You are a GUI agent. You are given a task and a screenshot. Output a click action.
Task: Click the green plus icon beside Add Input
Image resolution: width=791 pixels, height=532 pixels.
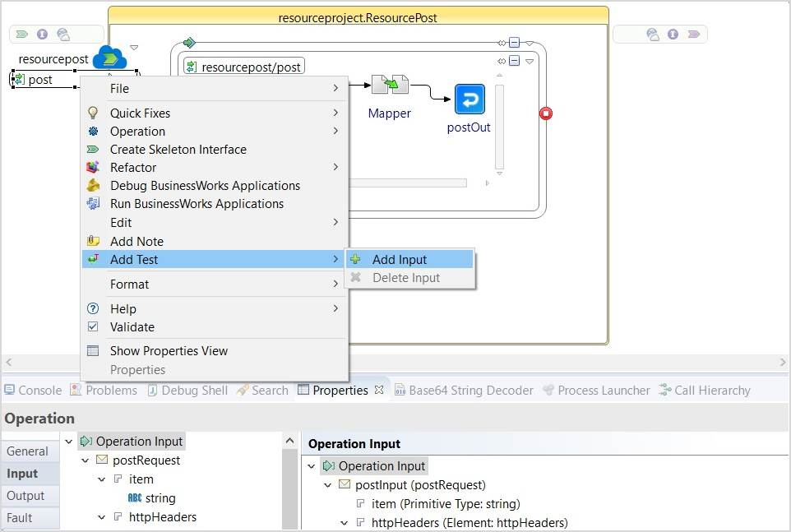355,260
